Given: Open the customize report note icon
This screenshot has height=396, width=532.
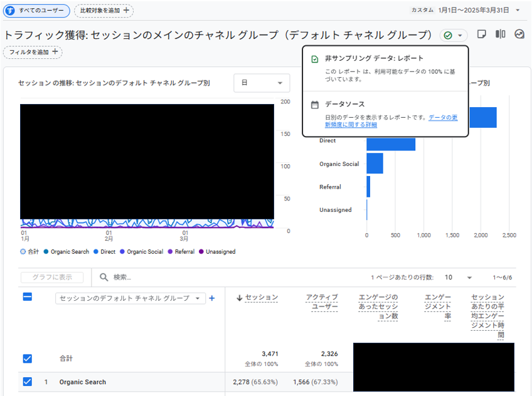Looking at the screenshot, I should click(x=481, y=34).
